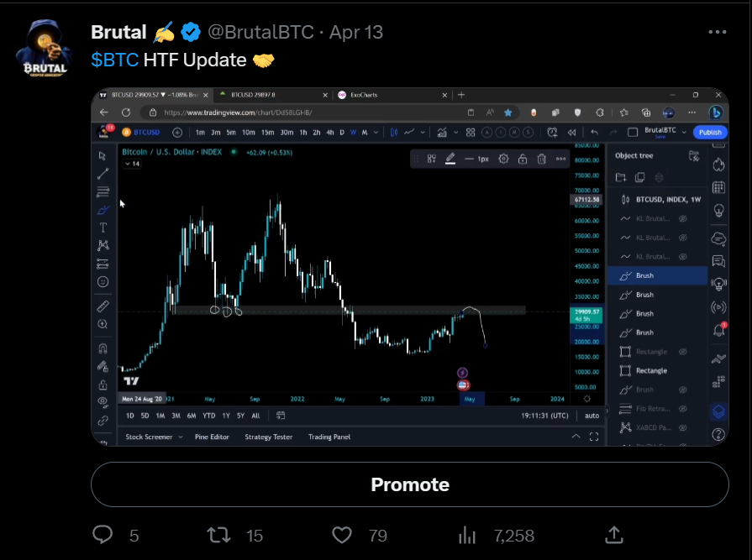Set the date range to 1Y
Screen dimensions: 752x560
point(226,416)
